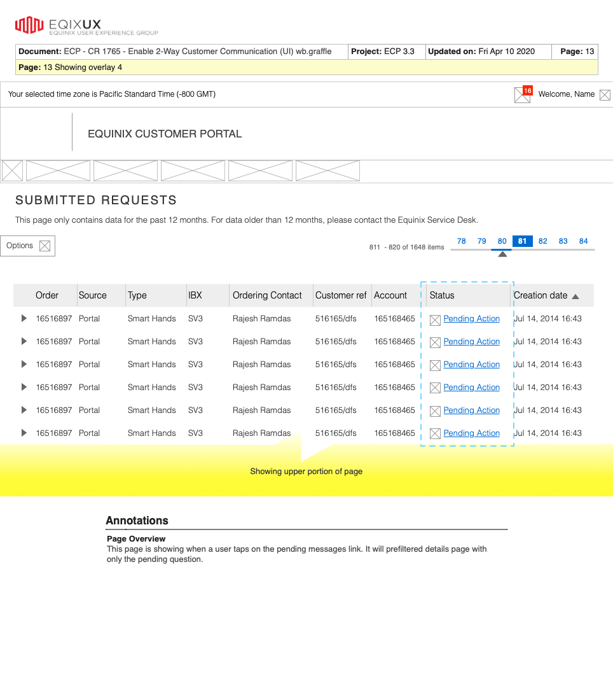
Task: Click the status icon in the fifth row
Action: [x=435, y=410]
